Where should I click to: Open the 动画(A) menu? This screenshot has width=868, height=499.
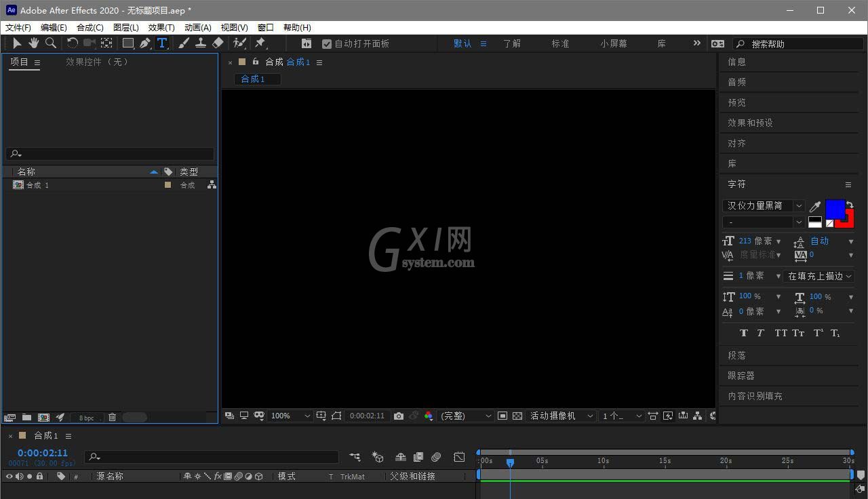(x=198, y=28)
